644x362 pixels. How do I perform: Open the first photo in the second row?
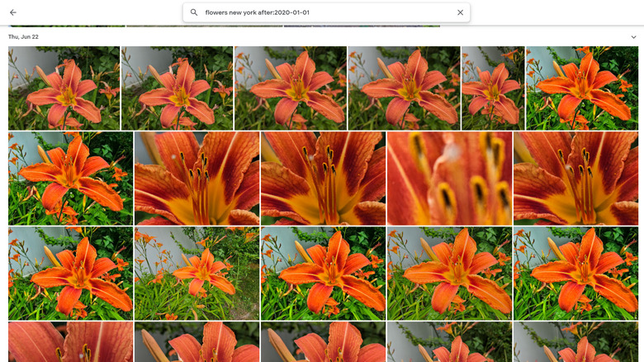(x=70, y=179)
